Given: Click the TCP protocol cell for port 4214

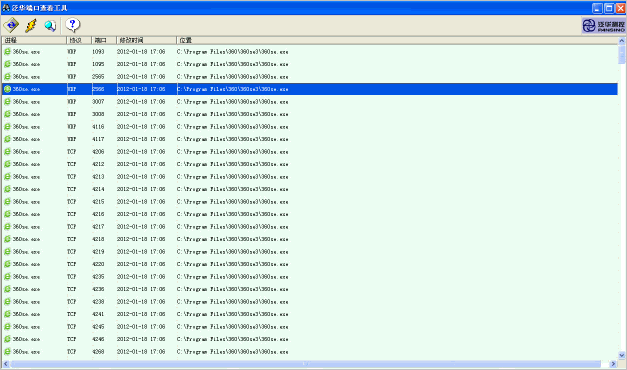Looking at the screenshot, I should pyautogui.click(x=72, y=189).
